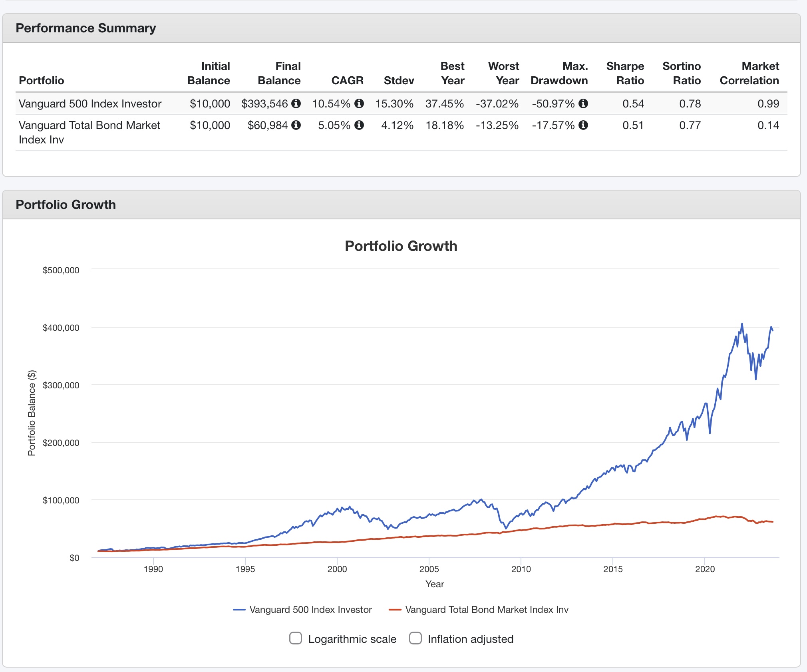Click info icon next to $393,546 final balance
The height and width of the screenshot is (672, 807).
pyautogui.click(x=296, y=103)
